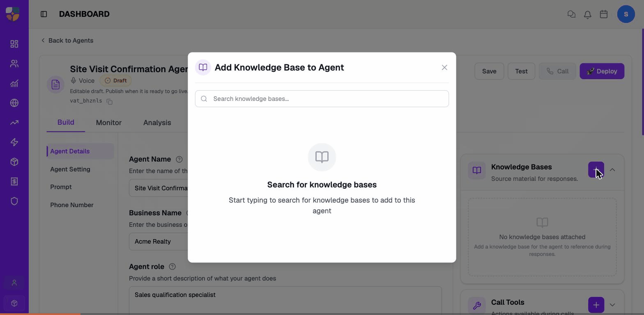
Task: Click the page vertical scrollbar
Action: pos(642,82)
